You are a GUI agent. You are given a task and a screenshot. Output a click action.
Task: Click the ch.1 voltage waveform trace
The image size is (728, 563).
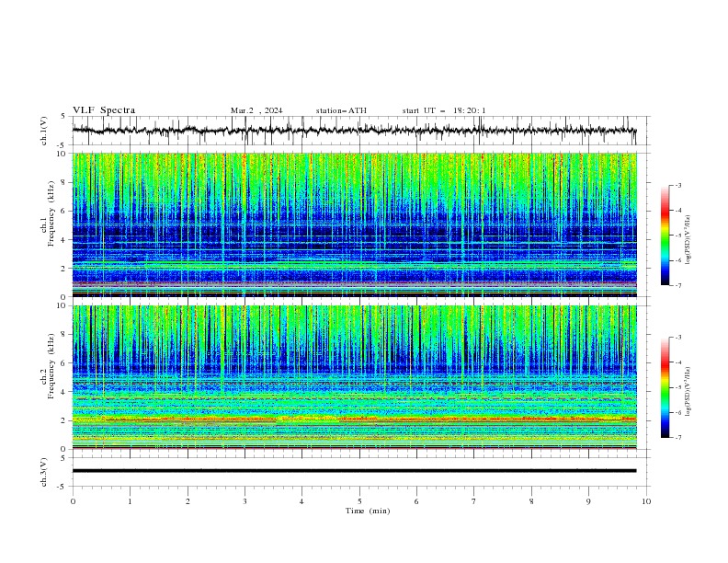[354, 131]
